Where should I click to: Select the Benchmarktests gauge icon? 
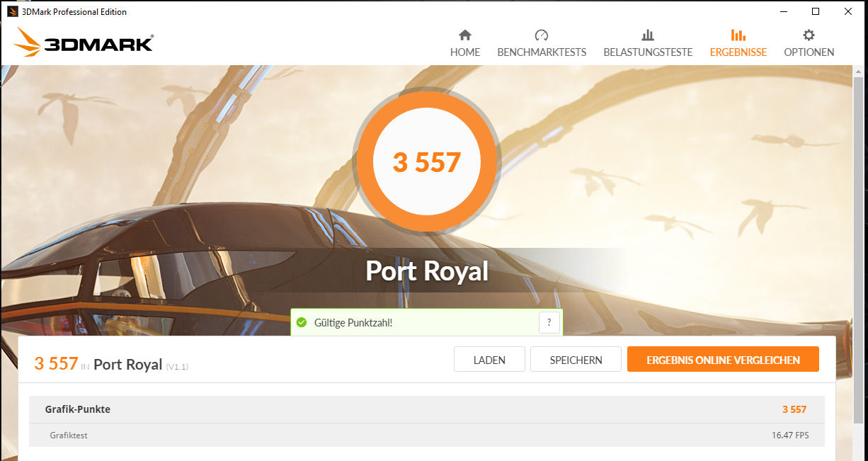coord(542,35)
